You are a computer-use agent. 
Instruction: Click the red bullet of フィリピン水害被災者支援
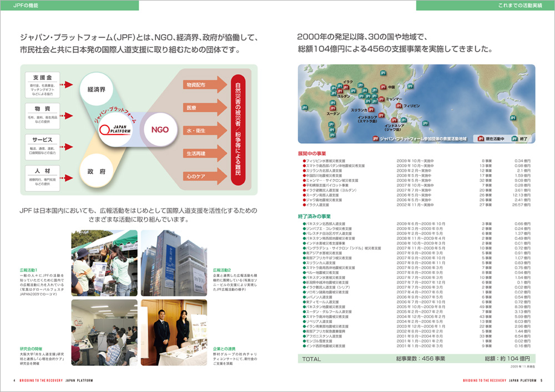(304, 161)
